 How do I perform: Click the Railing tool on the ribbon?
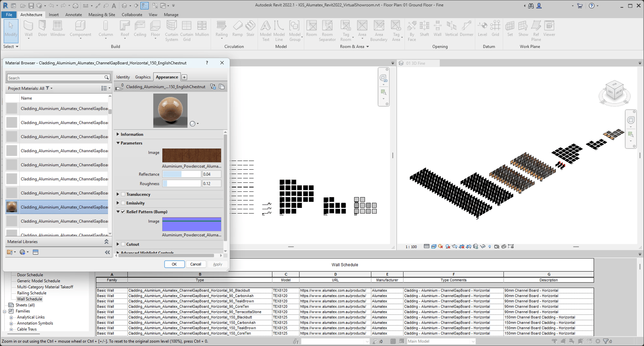pos(221,28)
